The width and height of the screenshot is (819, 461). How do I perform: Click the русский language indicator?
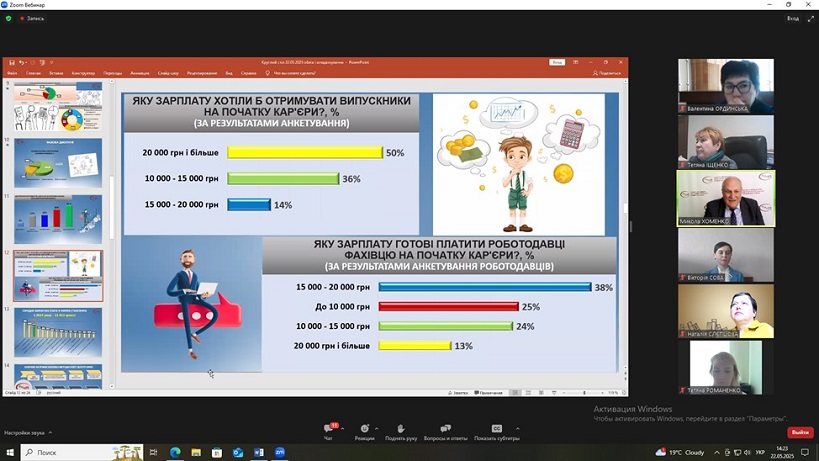[53, 393]
